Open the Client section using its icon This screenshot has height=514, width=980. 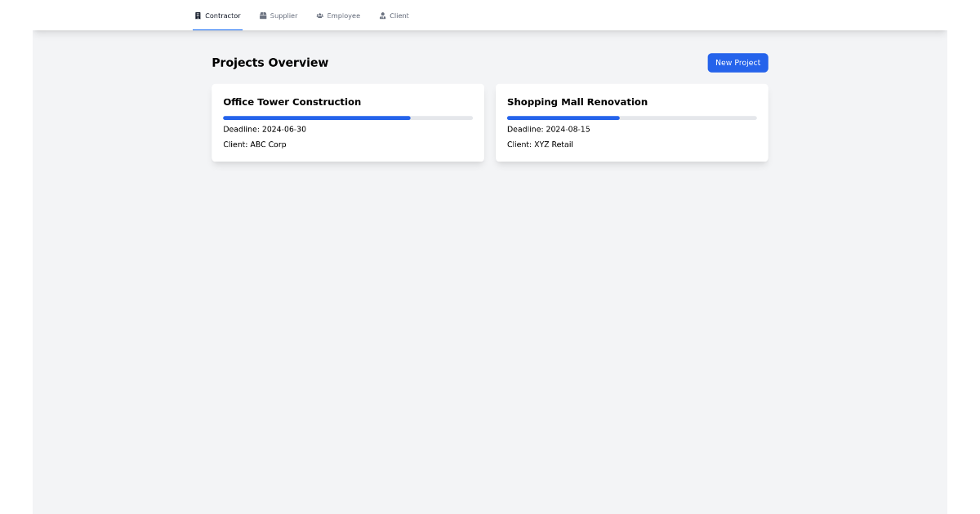pyautogui.click(x=382, y=15)
